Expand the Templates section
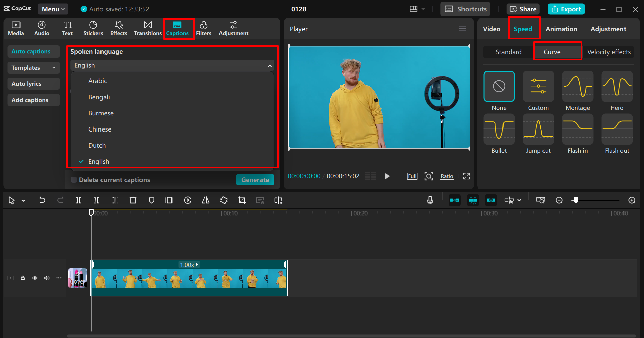 (33, 68)
